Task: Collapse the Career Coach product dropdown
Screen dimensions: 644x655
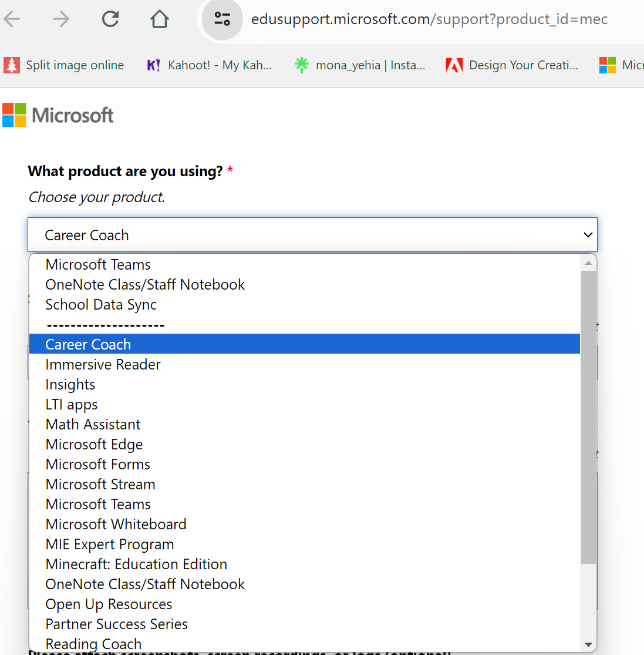Action: 313,235
